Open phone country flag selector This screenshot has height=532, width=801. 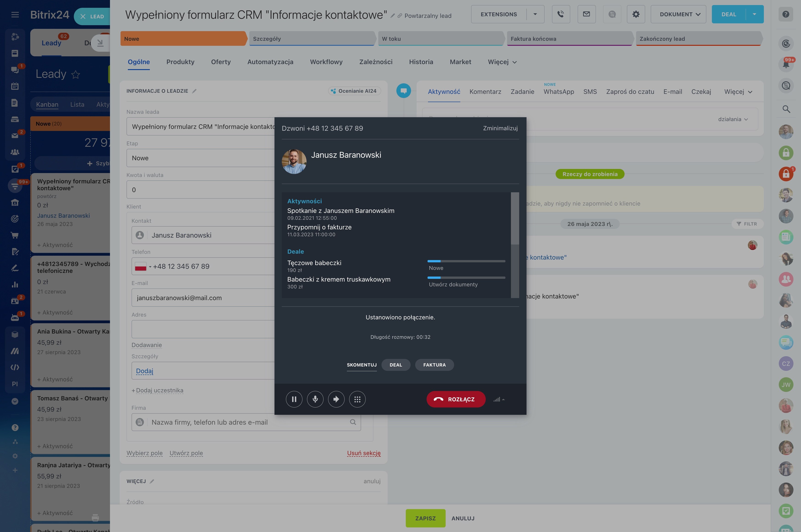tap(143, 266)
